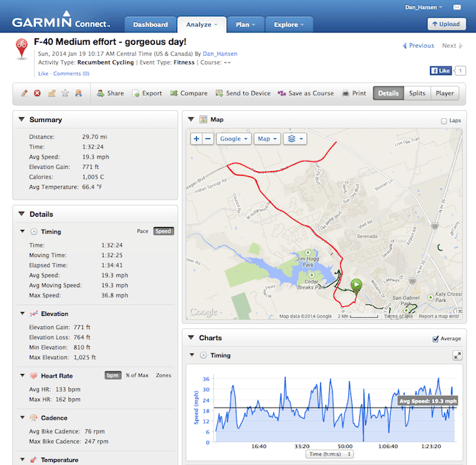Expand the Timing chart to full screen
Viewport: 476px width, 465px height.
457,356
